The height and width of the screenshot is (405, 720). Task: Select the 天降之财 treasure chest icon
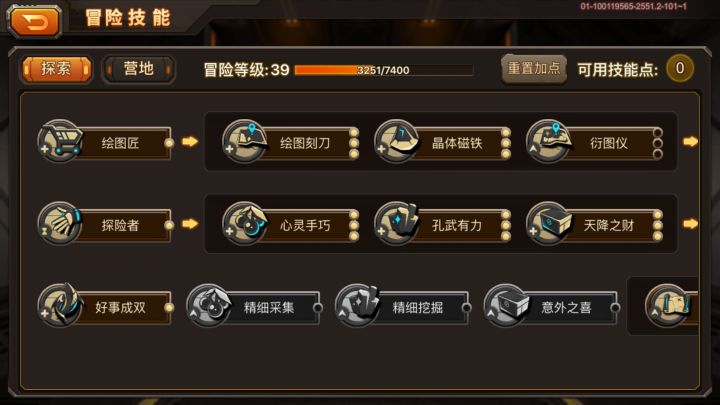(x=549, y=223)
